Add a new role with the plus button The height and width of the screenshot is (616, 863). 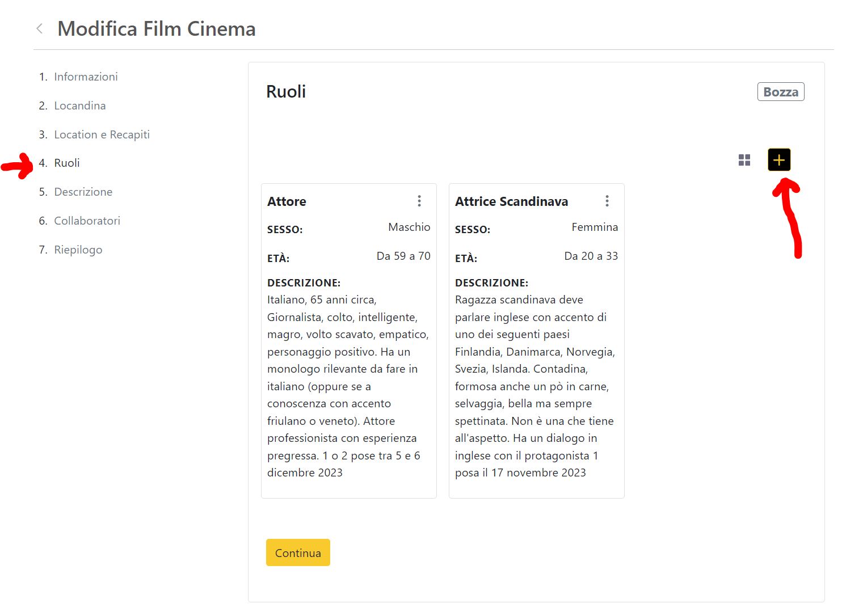pyautogui.click(x=778, y=160)
